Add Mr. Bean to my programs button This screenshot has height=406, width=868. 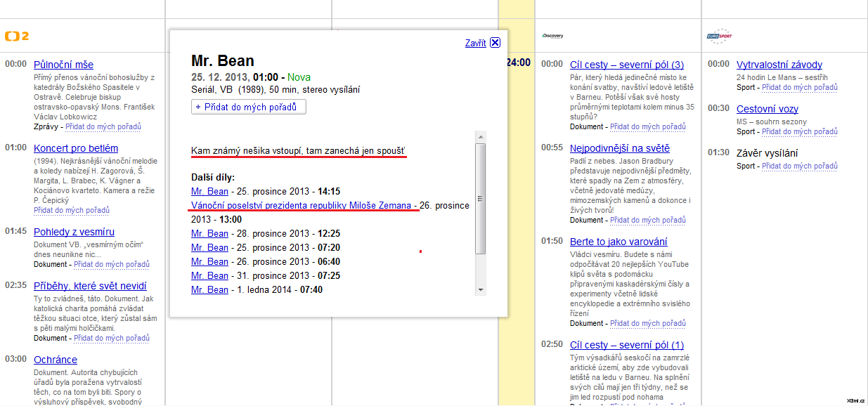click(249, 107)
